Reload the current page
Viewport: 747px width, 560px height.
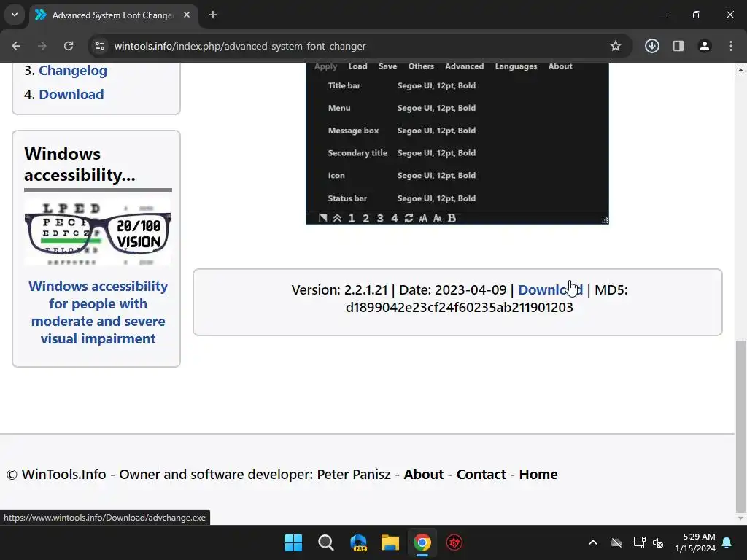click(69, 46)
